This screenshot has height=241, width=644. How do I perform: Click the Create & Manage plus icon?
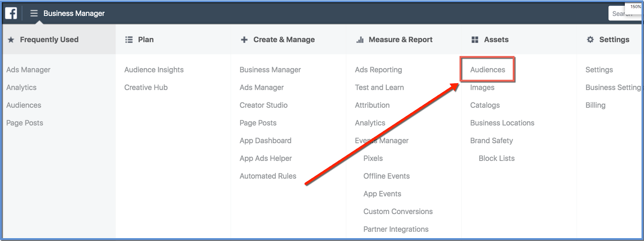pos(244,39)
